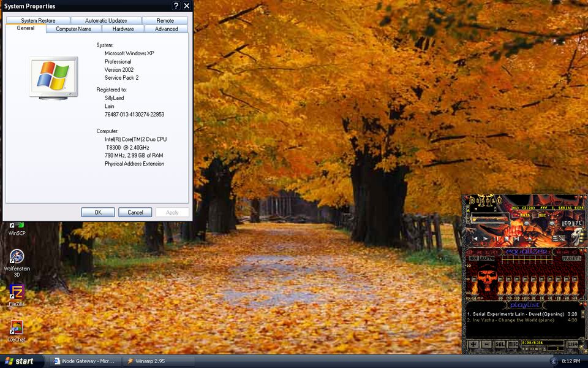Click the playlist scrollbar handle
588x368 pixels.
[582, 314]
